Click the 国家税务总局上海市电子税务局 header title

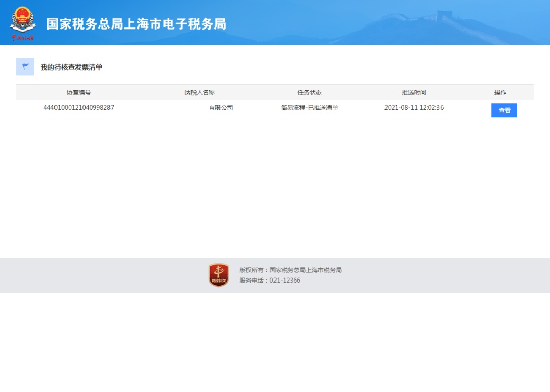click(x=136, y=24)
